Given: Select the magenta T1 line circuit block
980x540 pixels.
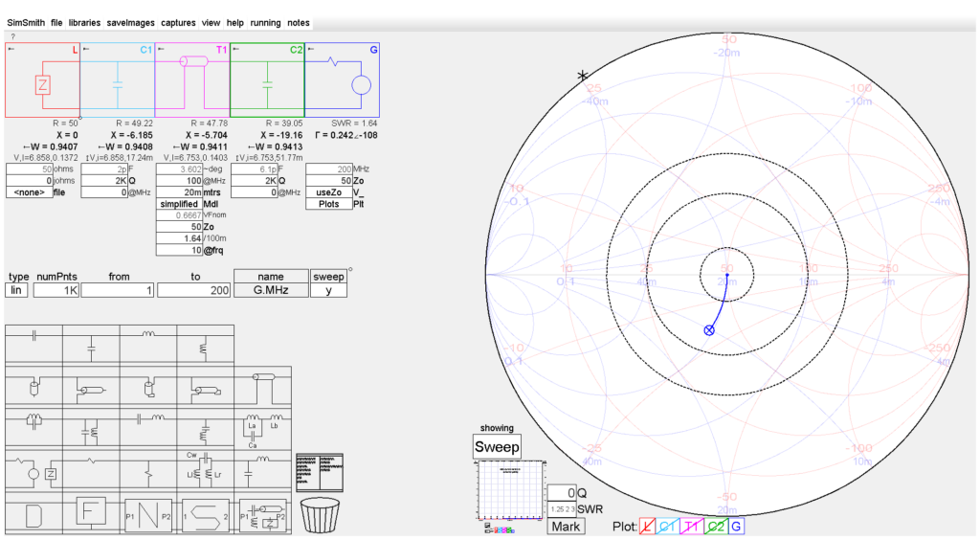Looking at the screenshot, I should (192, 80).
